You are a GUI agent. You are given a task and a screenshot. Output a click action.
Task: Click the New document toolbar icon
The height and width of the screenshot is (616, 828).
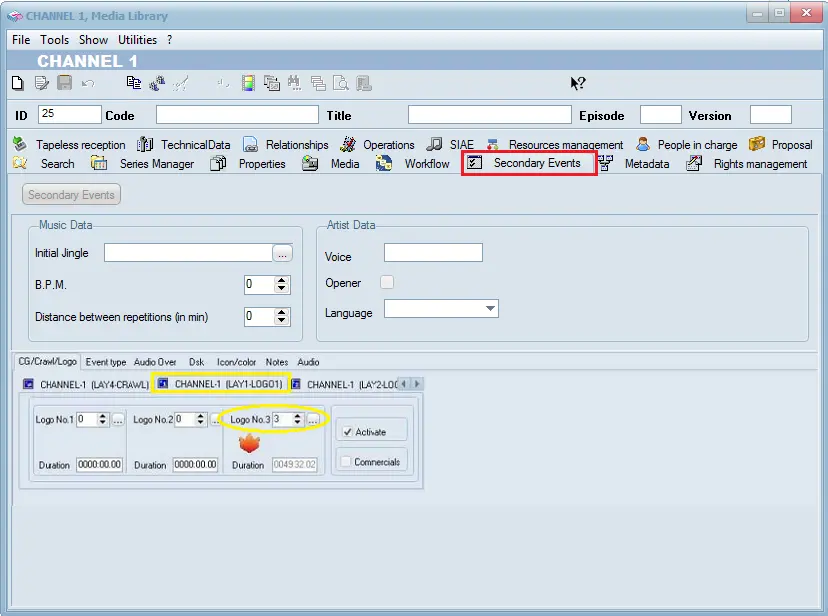[x=17, y=84]
